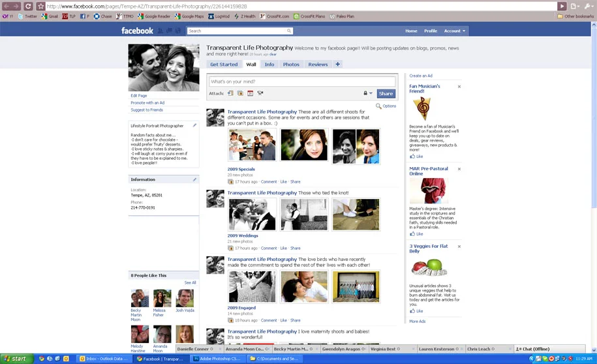597x364 pixels.
Task: Expand the Account dropdown
Action: click(x=455, y=31)
